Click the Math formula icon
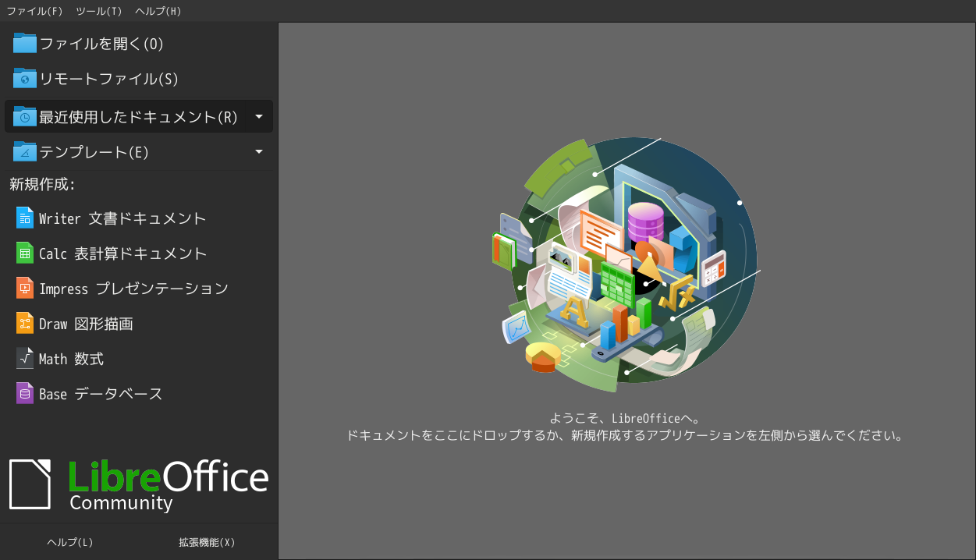The height and width of the screenshot is (560, 976). point(25,358)
